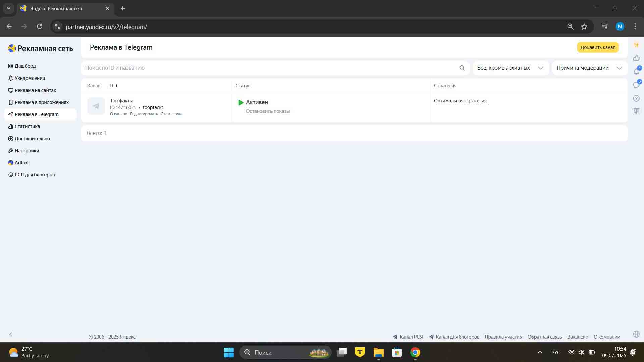Close the Яндекс Рекламная сеть tab

click(107, 8)
